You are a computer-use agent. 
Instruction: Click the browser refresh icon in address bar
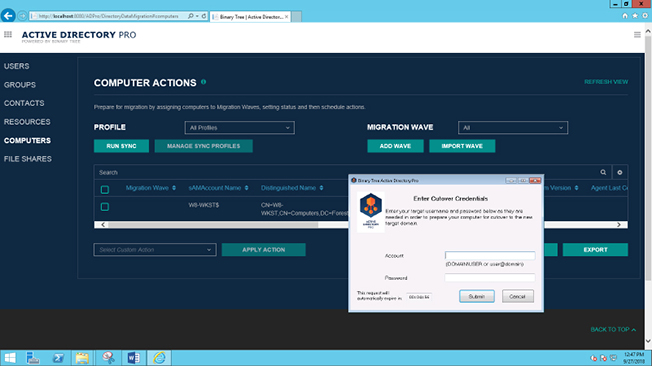click(x=204, y=16)
